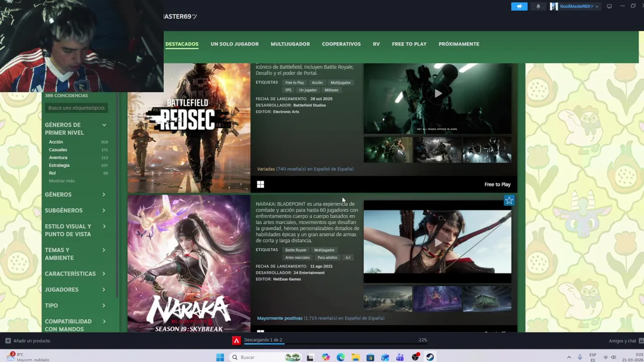
Task: Click the wishlist star badge on NARAKA
Action: pyautogui.click(x=509, y=201)
